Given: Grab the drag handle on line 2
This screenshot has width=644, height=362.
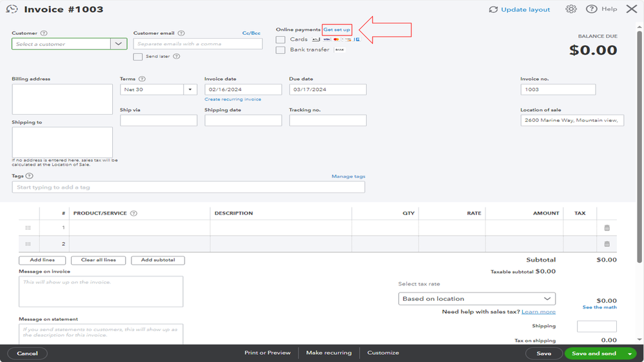Looking at the screenshot, I should click(x=28, y=243).
